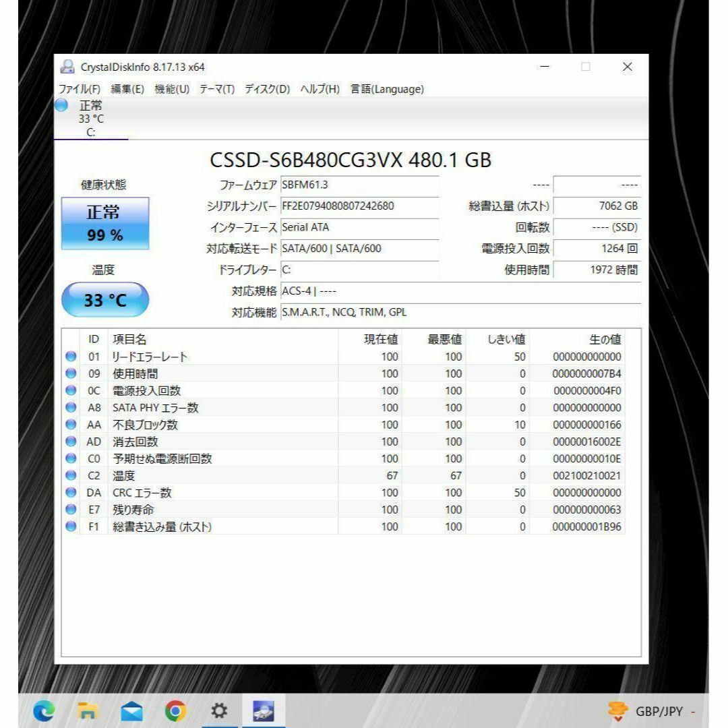The image size is (728, 728).
Task: Click the 最悪値 column header
Action: coord(434,339)
